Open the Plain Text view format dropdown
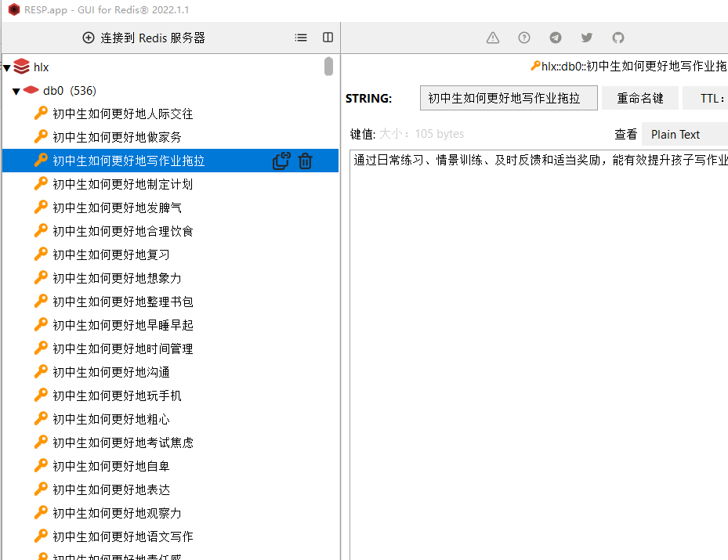 click(x=685, y=135)
